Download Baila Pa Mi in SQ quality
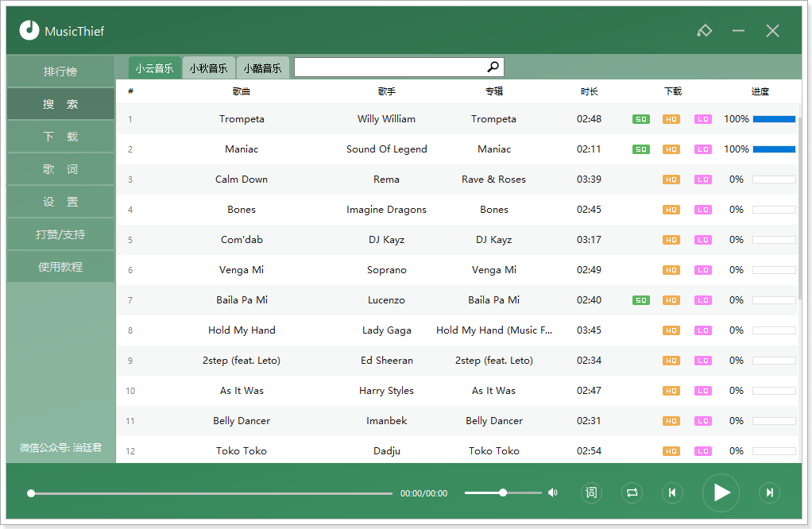Image resolution: width=812 pixels, height=529 pixels. (641, 300)
